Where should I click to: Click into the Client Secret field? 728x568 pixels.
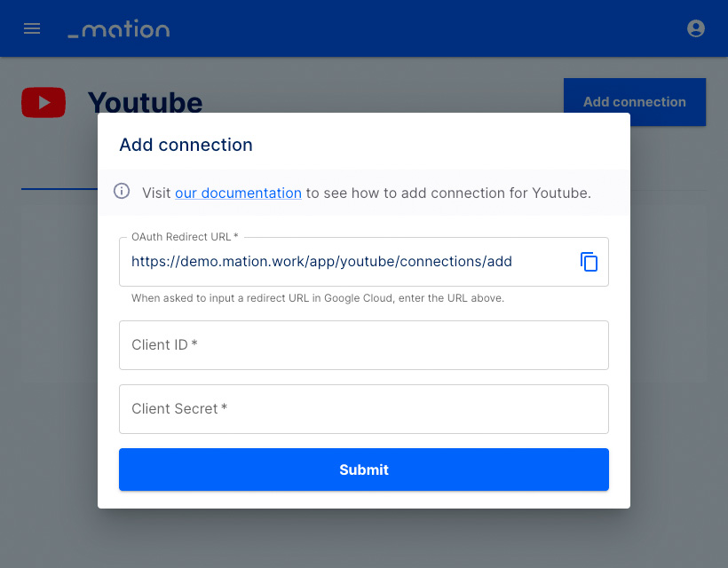[x=363, y=409]
